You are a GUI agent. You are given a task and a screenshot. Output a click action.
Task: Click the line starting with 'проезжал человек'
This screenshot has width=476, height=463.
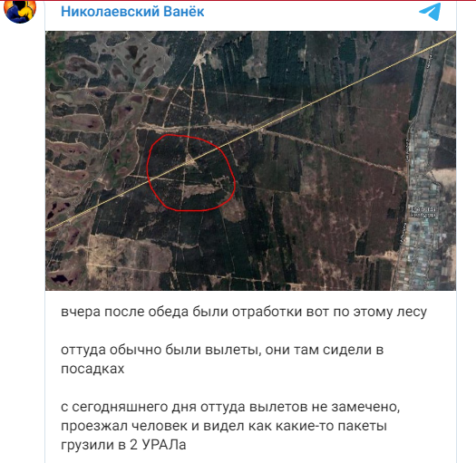click(x=224, y=426)
